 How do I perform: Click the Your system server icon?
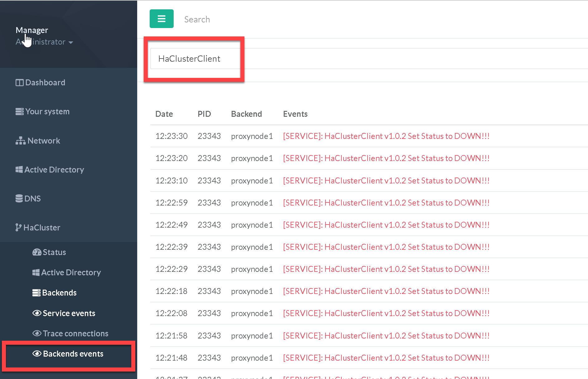[19, 111]
